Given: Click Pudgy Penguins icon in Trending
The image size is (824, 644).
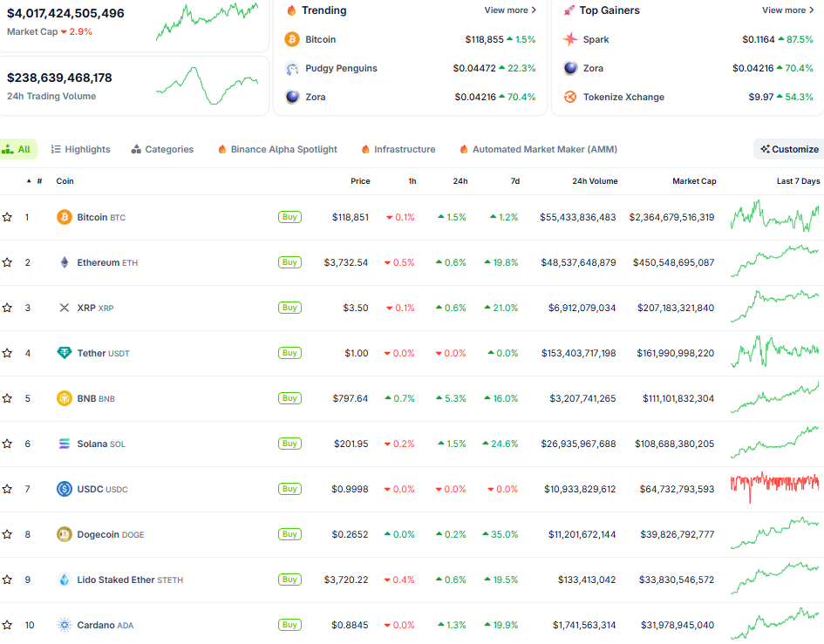Looking at the screenshot, I should point(292,68).
